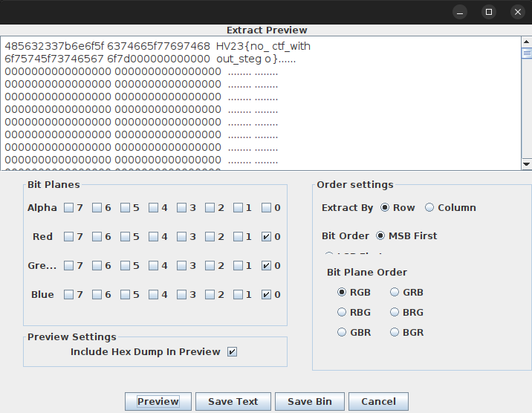Screen dimensions: 532x413
Task: Select Extract By Column option
Action: pyautogui.click(x=430, y=207)
